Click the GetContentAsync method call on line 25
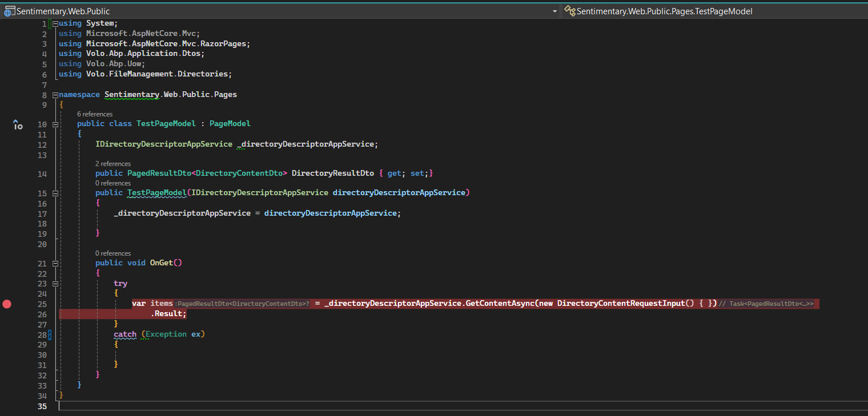Viewport: 868px width, 416px height. point(500,304)
